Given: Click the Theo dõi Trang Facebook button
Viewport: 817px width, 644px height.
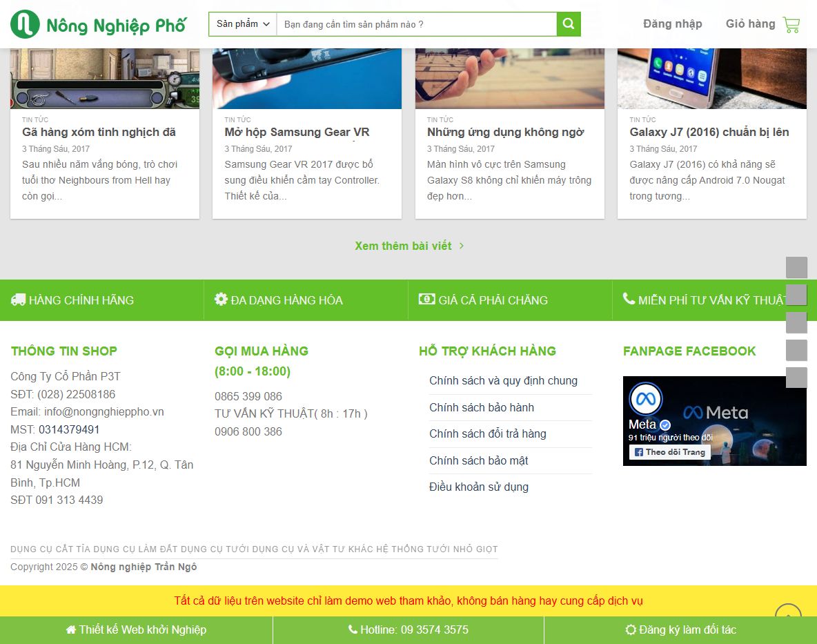Looking at the screenshot, I should click(x=670, y=451).
